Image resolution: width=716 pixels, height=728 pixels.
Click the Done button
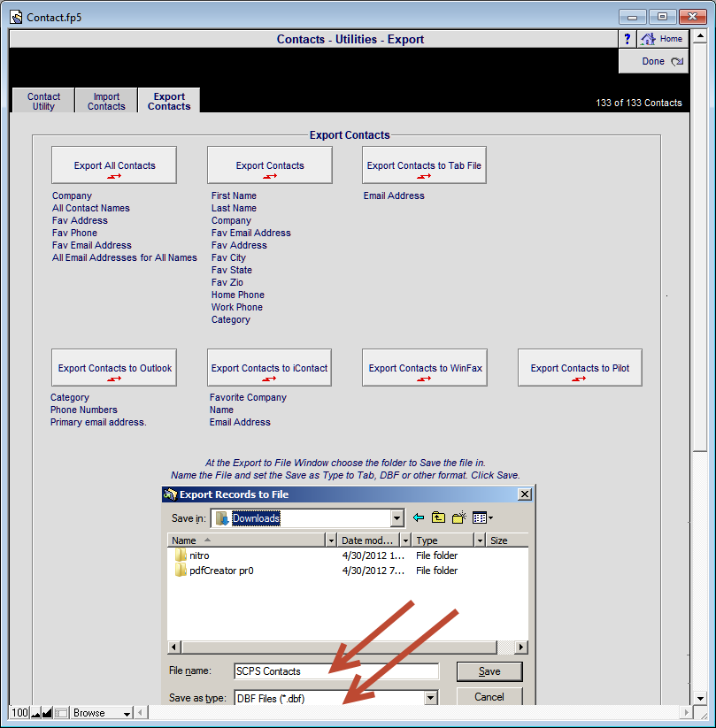tap(653, 61)
